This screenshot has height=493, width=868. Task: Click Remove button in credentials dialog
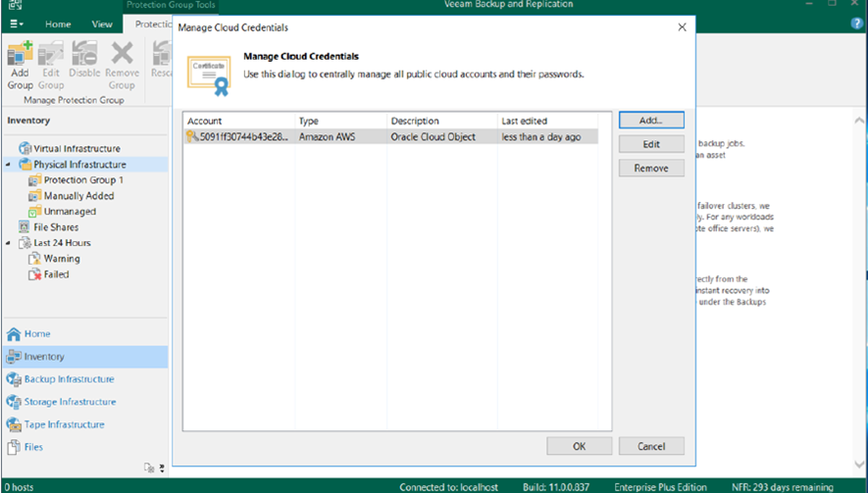click(651, 168)
